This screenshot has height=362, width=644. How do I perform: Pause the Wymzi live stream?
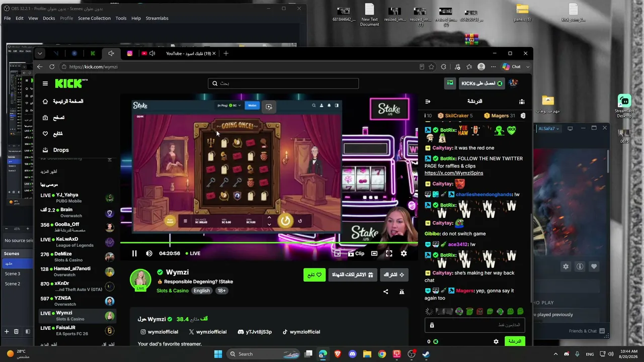(x=134, y=253)
